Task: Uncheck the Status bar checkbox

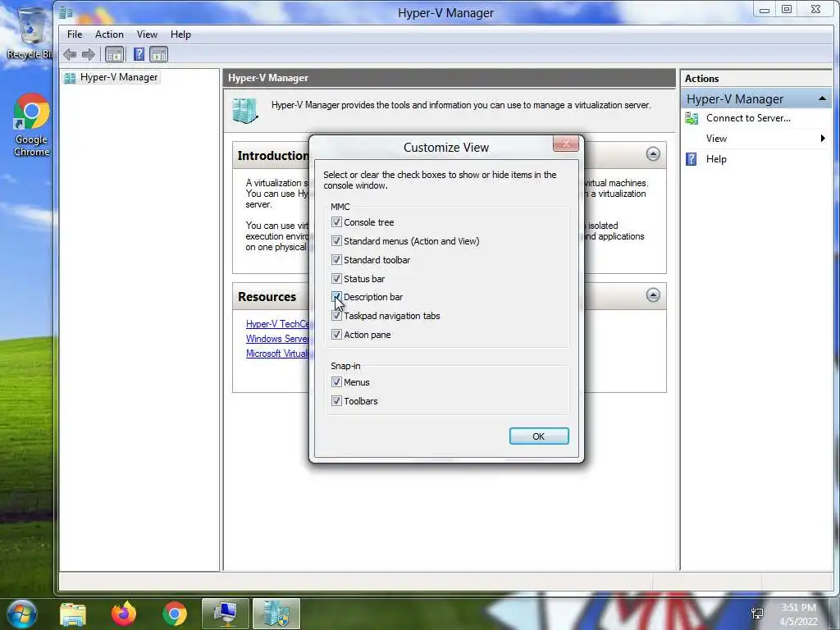Action: (x=336, y=279)
